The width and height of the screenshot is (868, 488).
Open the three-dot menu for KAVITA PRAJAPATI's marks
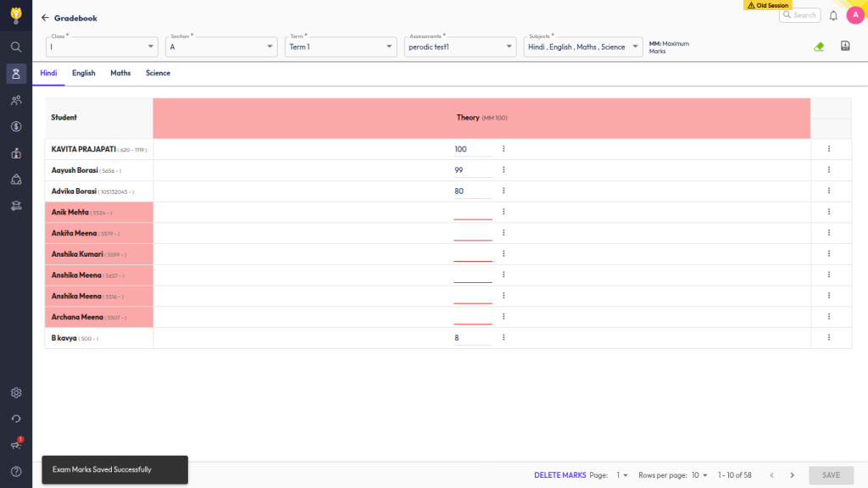click(504, 149)
